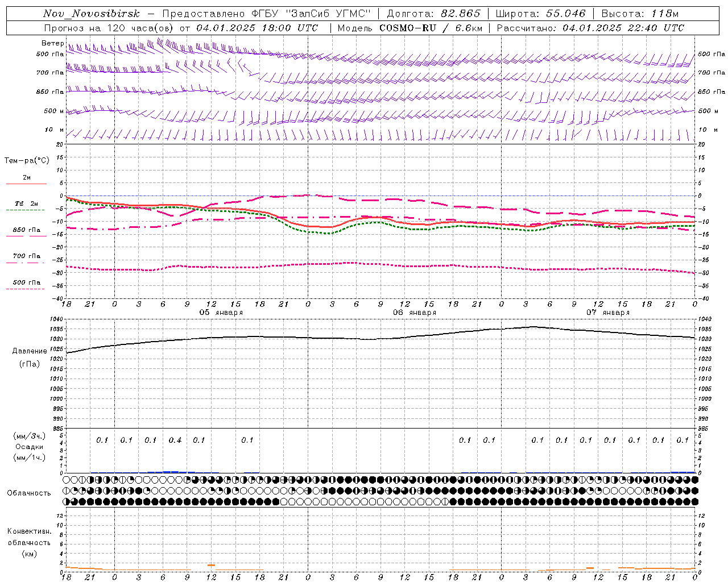Click the dotted line sample under legend '500 гПа'
Viewport: 728px width, 582px height.
[26, 289]
